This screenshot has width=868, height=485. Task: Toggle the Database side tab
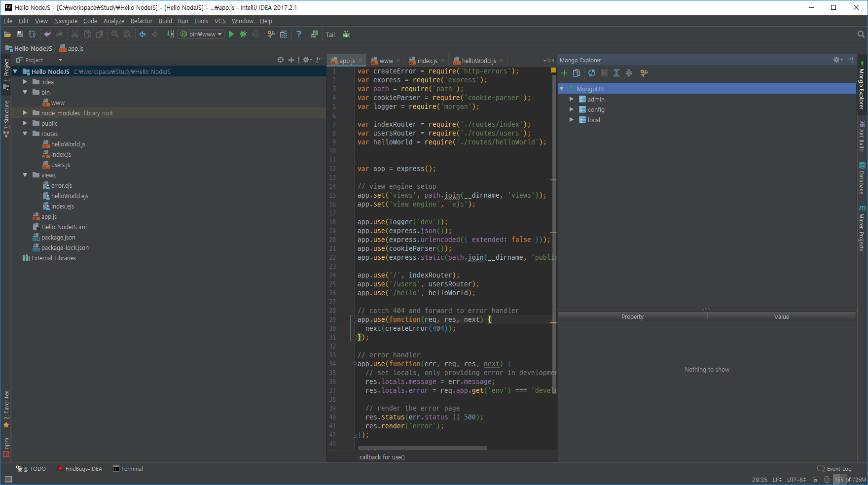point(862,178)
